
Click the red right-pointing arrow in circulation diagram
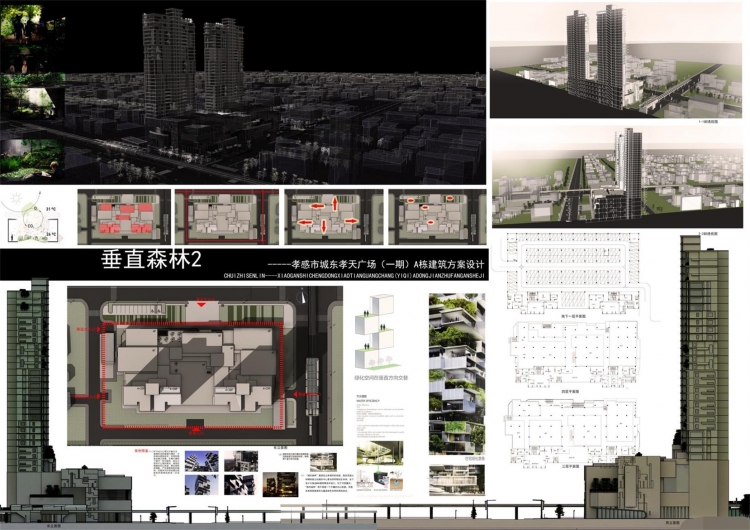pyautogui.click(x=351, y=221)
